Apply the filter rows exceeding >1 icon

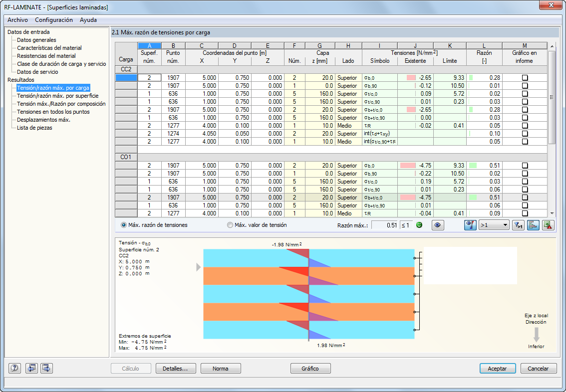pyautogui.click(x=518, y=225)
